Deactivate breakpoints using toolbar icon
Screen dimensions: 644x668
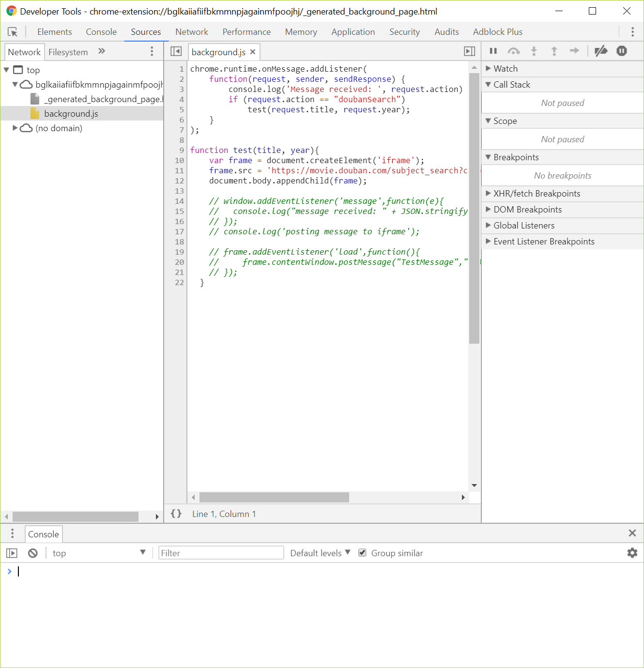pos(601,51)
